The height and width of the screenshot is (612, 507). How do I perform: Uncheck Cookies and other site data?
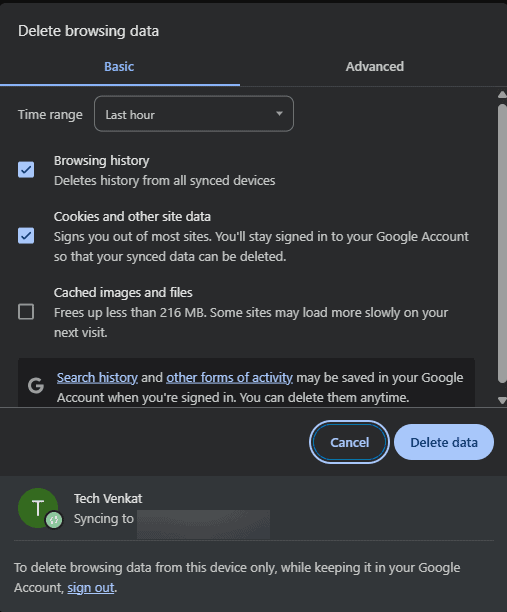coord(26,236)
